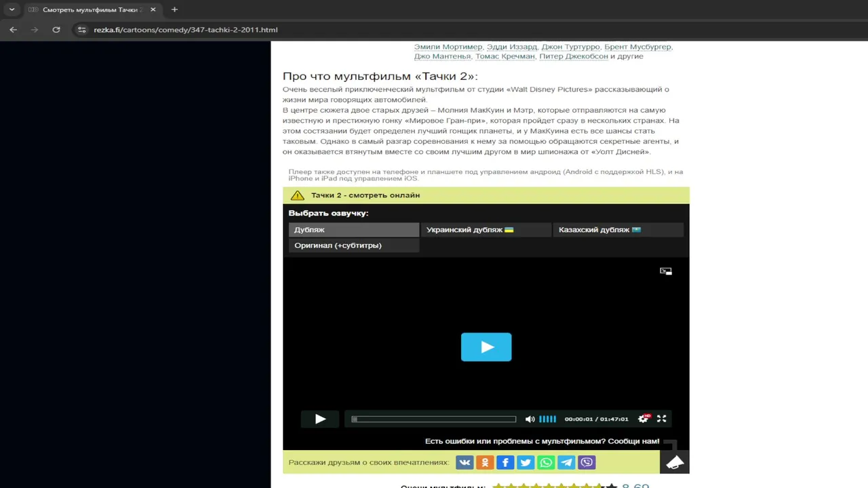Click the large blue play button
This screenshot has height=488, width=868.
click(x=486, y=347)
